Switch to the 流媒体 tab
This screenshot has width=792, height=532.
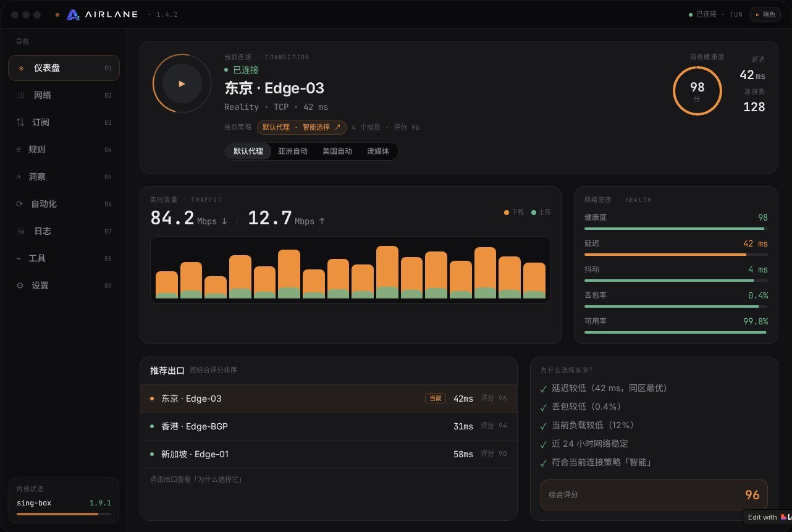pyautogui.click(x=378, y=151)
